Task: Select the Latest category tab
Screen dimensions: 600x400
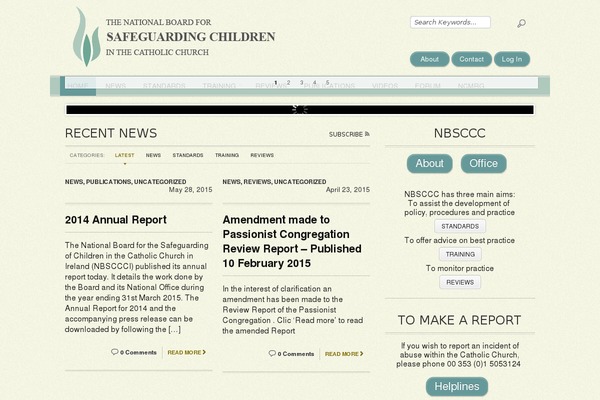Action: (x=124, y=155)
